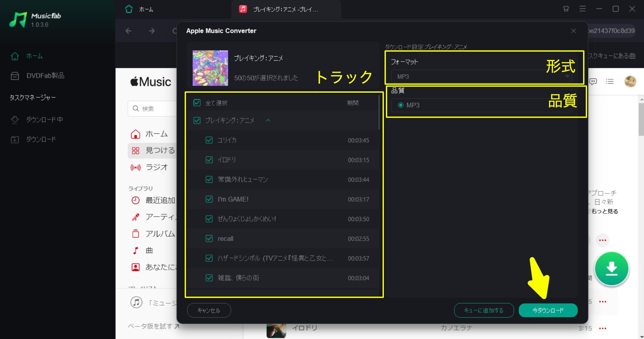Click the ユリイカ duration 00:03:45
Viewport: 644px width, 339px height.
tap(358, 140)
